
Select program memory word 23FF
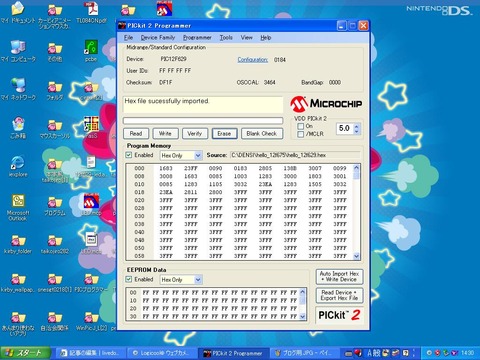click(191, 168)
